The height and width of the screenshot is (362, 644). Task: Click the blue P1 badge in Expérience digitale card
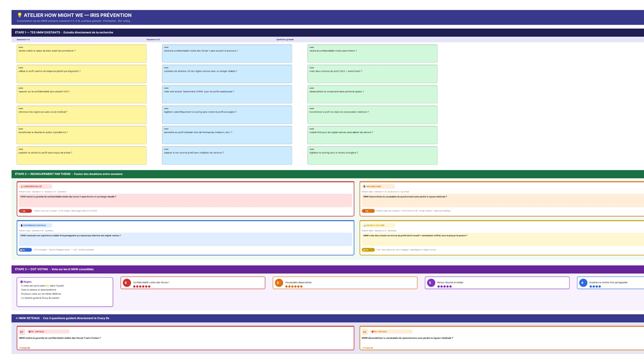click(x=25, y=250)
